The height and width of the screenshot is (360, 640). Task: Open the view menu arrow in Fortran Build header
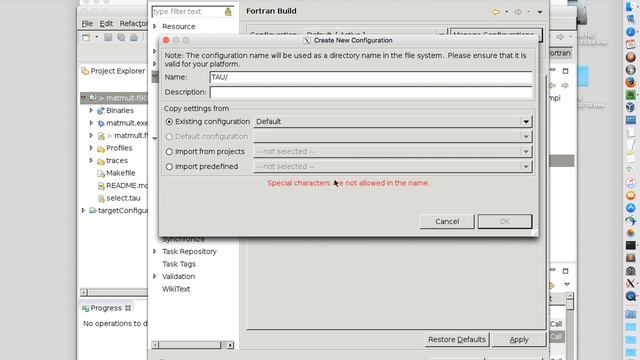(x=540, y=12)
